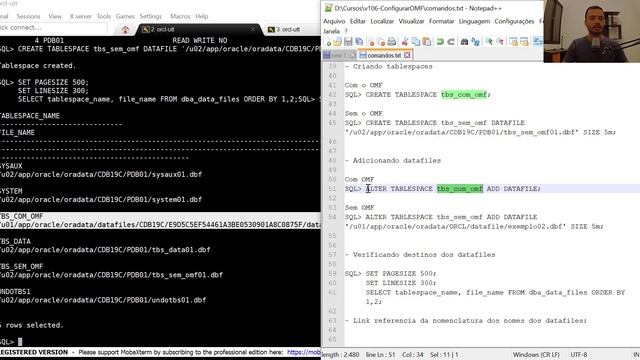Screen dimensions: 640x360
Task: Toggle the Word Wrap toolbar icon
Action: [538, 42]
